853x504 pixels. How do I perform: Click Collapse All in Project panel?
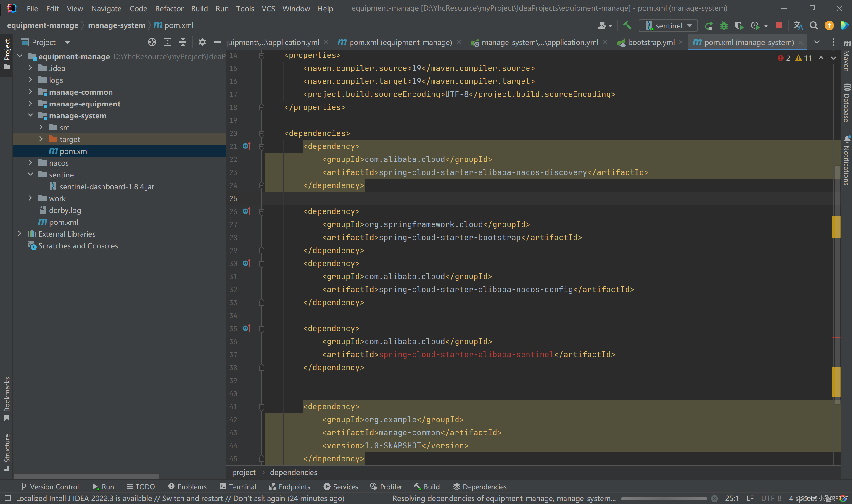click(183, 42)
